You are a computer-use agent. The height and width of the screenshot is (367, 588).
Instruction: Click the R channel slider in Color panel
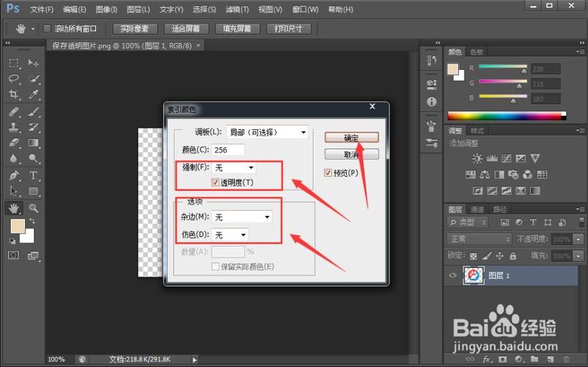tap(503, 67)
